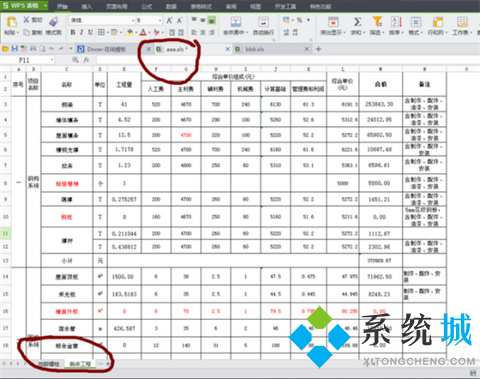Click the Copy icon in ribbon

pyautogui.click(x=26, y=32)
